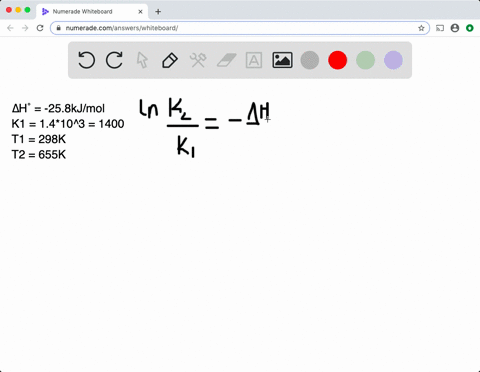Click the green browser extension icon
Viewport: 480px width, 372px height.
coord(470,28)
